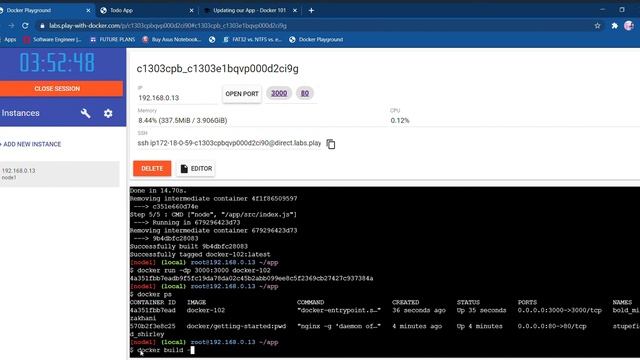
Task: Switch to Updating our App - Docker 101 tab
Action: pos(249,10)
